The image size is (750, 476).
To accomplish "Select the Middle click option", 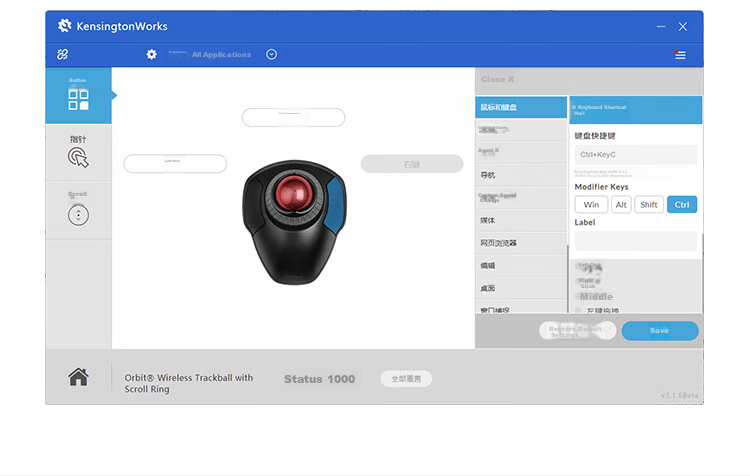I will coord(596,297).
